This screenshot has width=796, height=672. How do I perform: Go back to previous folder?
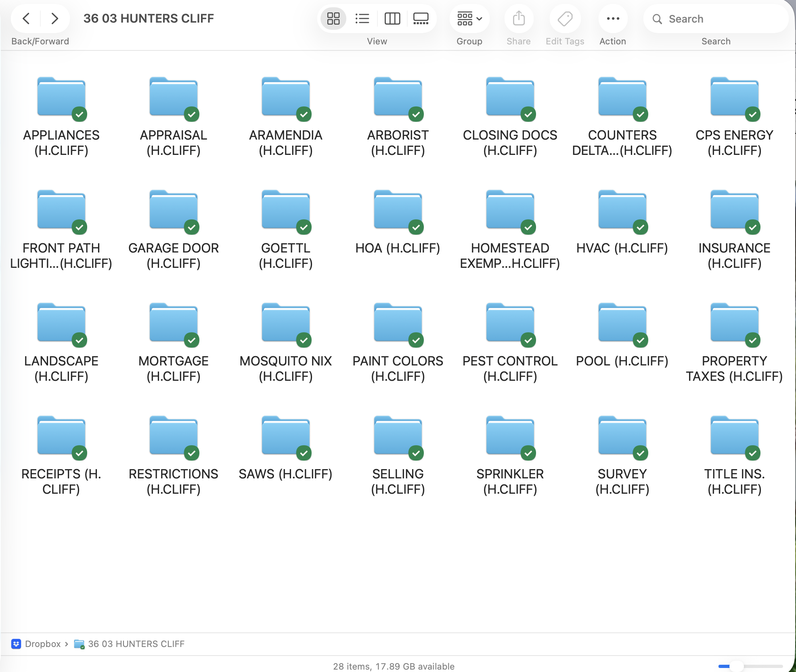coord(26,19)
